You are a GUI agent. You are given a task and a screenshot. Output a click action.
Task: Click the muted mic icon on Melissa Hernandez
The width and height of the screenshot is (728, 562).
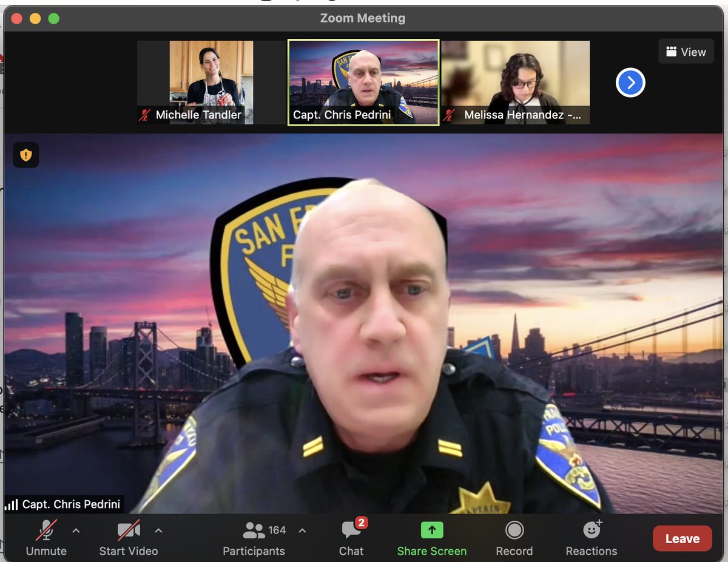pos(450,115)
